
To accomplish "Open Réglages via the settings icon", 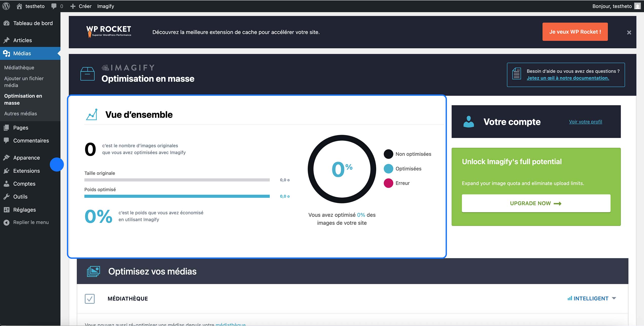I will (7, 209).
